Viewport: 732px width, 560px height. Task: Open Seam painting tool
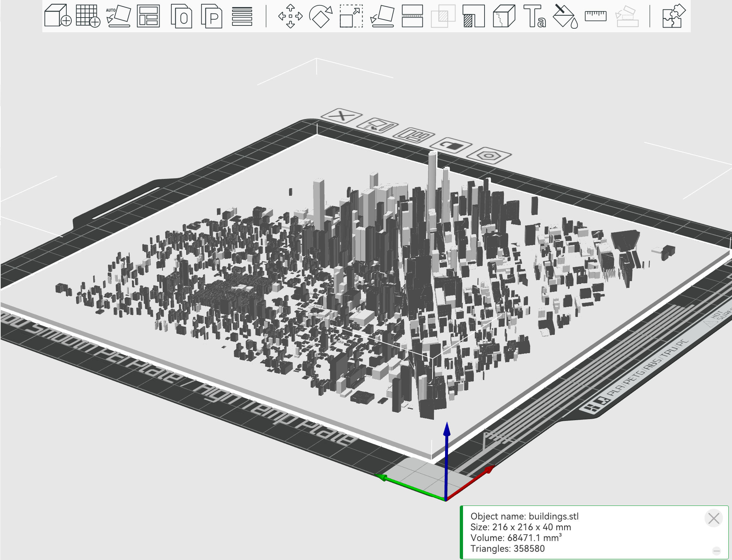click(504, 16)
